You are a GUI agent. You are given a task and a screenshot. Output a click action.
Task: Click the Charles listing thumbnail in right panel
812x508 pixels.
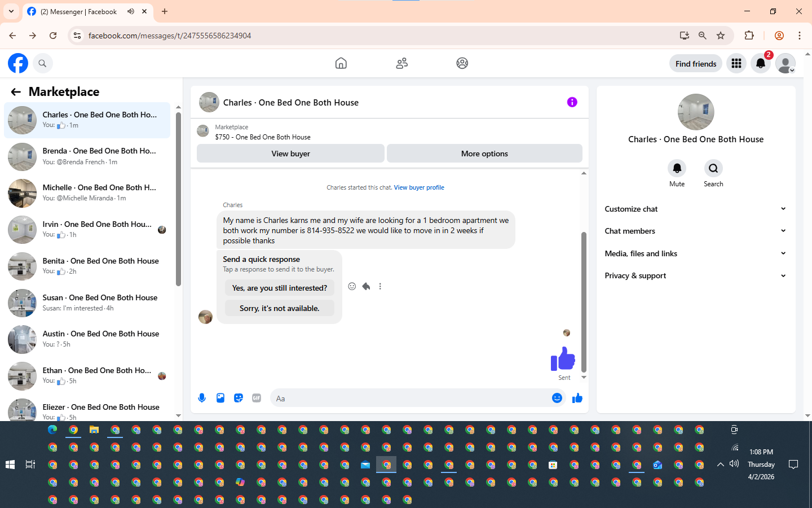(x=696, y=112)
